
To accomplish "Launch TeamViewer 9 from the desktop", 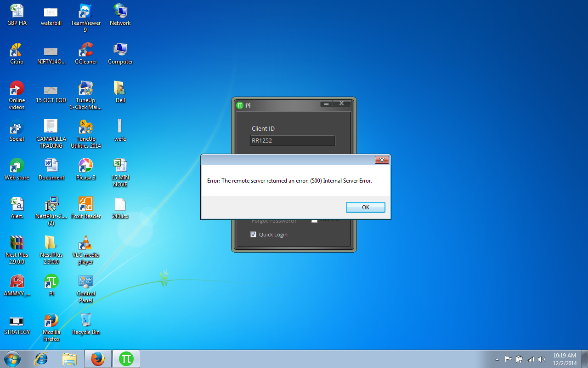I will [x=85, y=18].
